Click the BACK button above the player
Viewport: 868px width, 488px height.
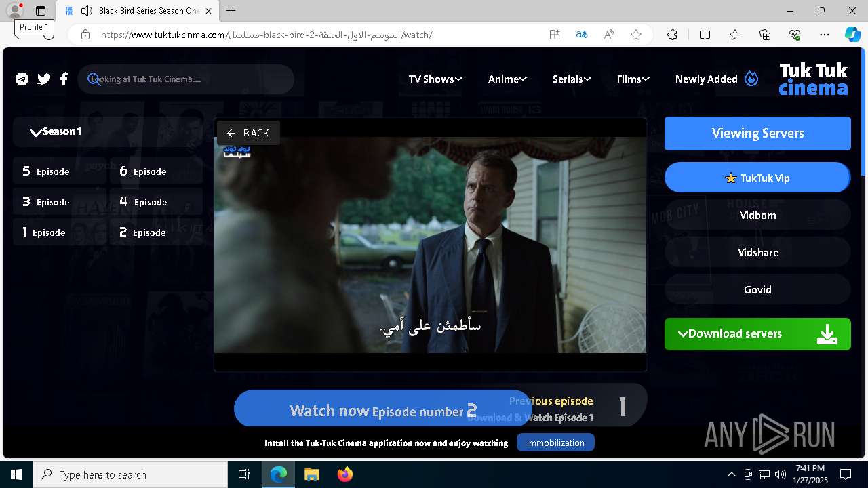[x=248, y=133]
